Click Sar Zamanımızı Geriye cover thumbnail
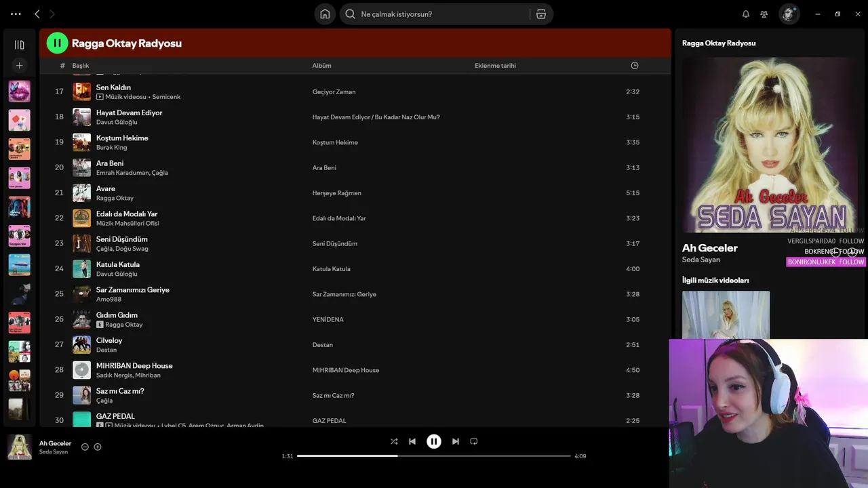This screenshot has height=488, width=868. click(x=81, y=294)
